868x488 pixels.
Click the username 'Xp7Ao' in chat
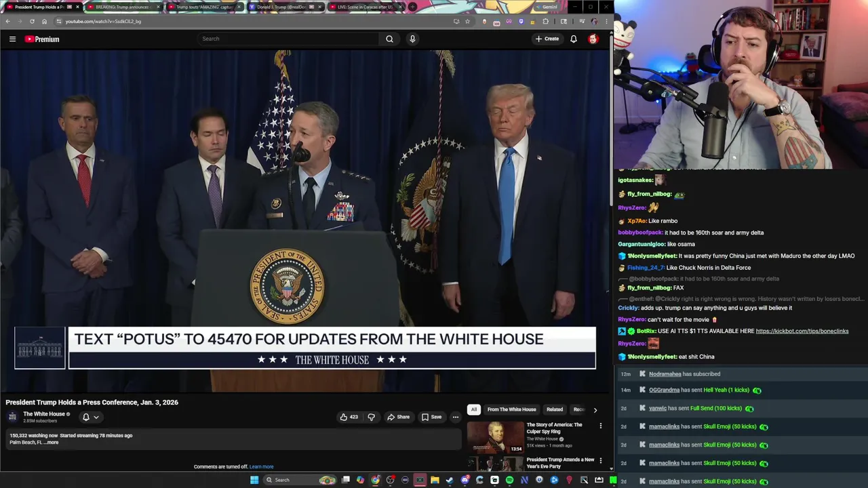tap(637, 221)
